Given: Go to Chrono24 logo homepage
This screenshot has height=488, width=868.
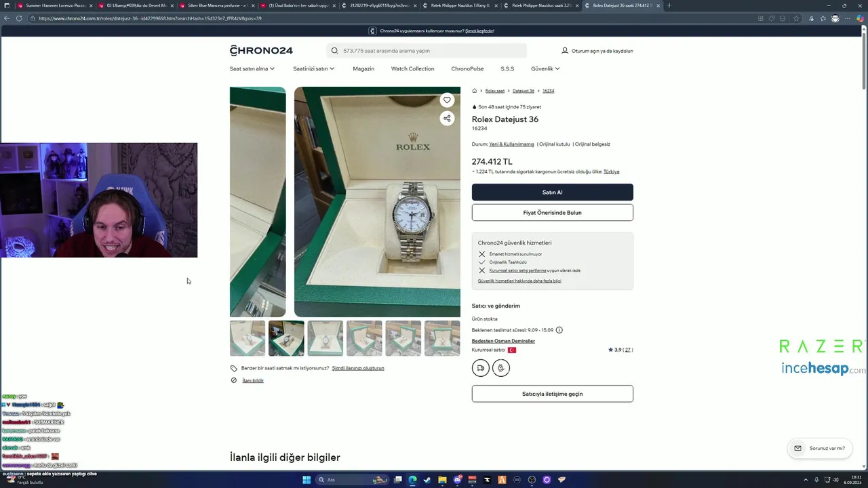Looking at the screenshot, I should pos(261,50).
